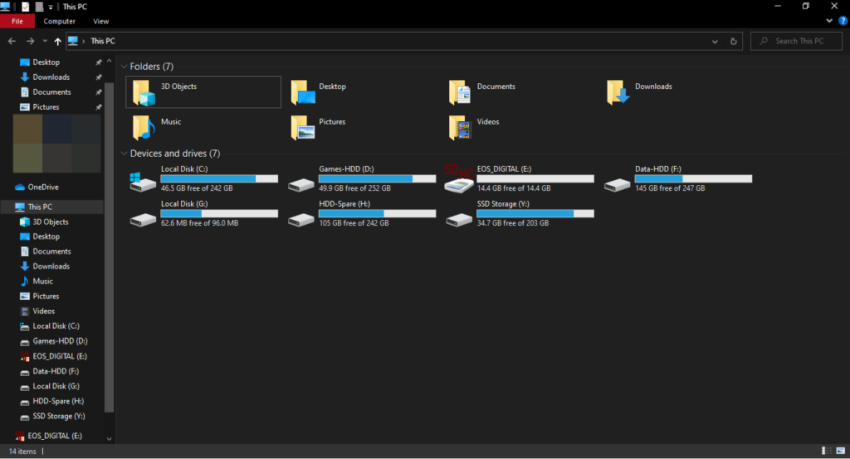Click '14.4 GB free of 14.4 GB' text
The width and height of the screenshot is (850, 459).
point(513,188)
